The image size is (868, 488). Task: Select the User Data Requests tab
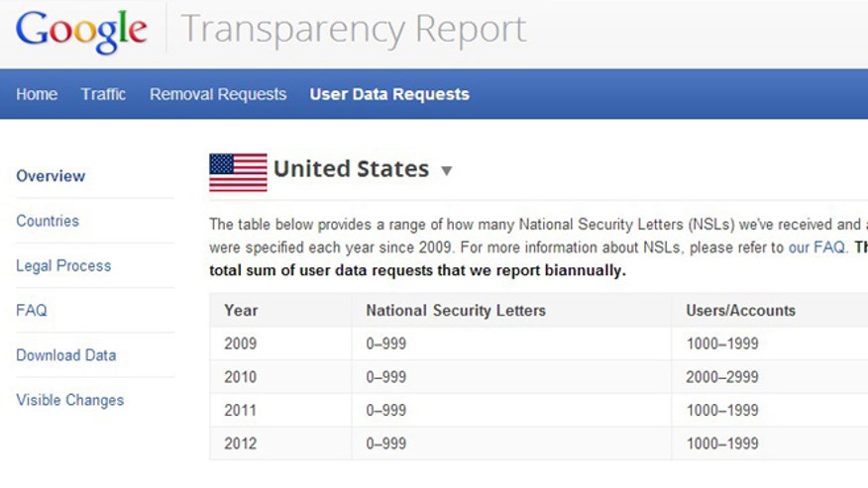[x=389, y=94]
